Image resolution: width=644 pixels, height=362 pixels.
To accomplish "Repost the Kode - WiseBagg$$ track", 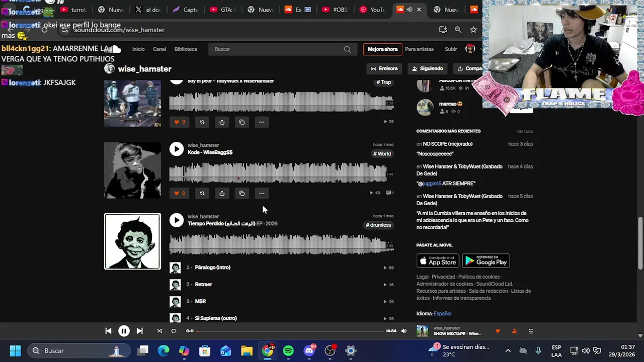I will (202, 193).
